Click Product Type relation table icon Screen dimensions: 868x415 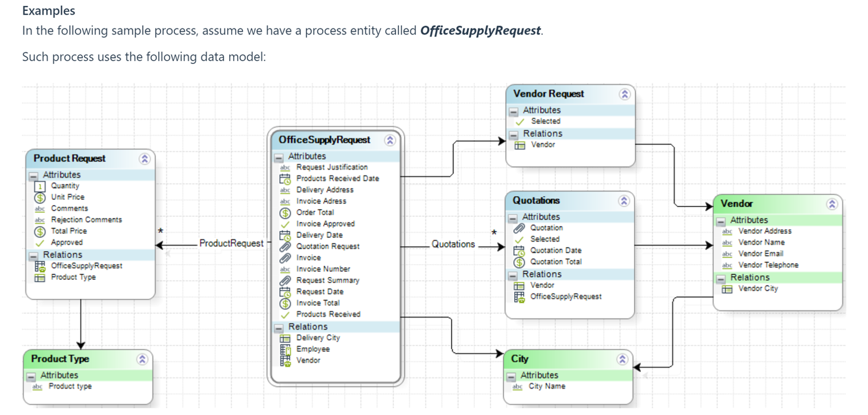tap(40, 278)
